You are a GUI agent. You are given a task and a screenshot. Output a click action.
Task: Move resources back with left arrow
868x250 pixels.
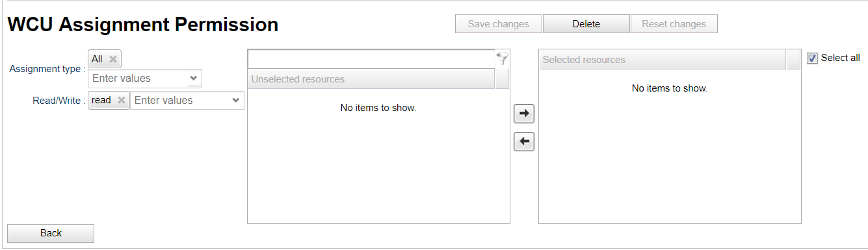coord(524,141)
